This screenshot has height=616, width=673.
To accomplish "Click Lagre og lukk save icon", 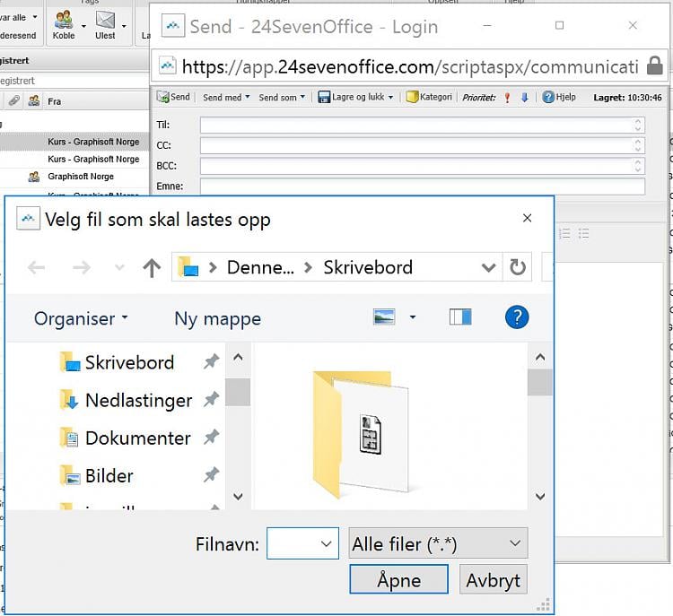I will [x=324, y=97].
